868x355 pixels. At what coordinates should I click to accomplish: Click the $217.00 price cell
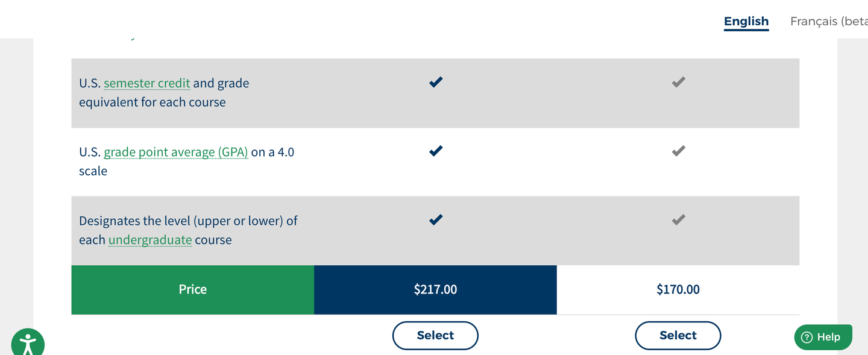coord(435,290)
